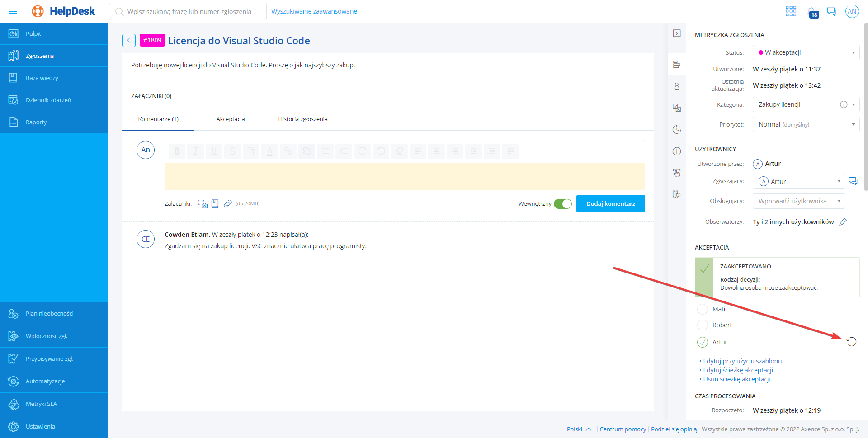Click the Dodaj komentarz button
This screenshot has width=868, height=438.
click(x=610, y=204)
